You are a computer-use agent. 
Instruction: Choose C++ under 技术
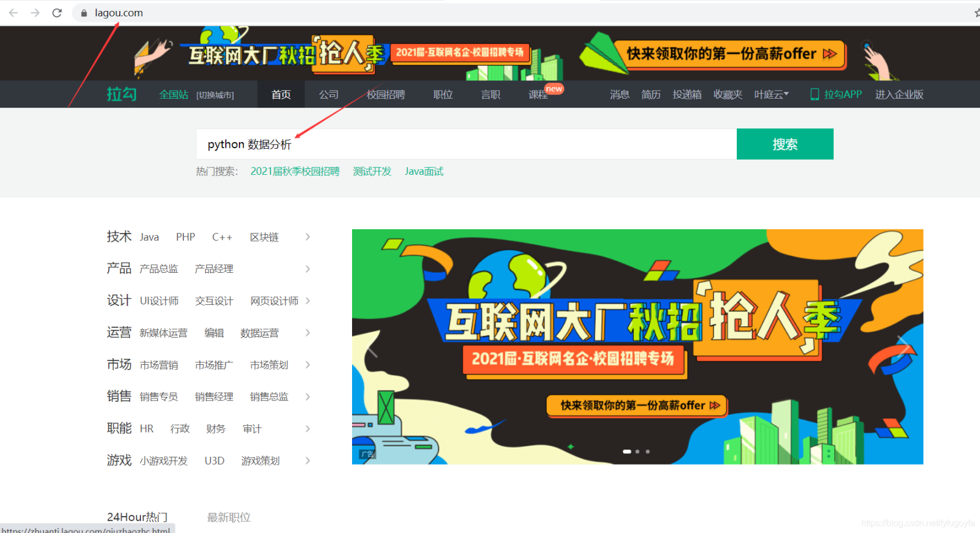click(222, 237)
